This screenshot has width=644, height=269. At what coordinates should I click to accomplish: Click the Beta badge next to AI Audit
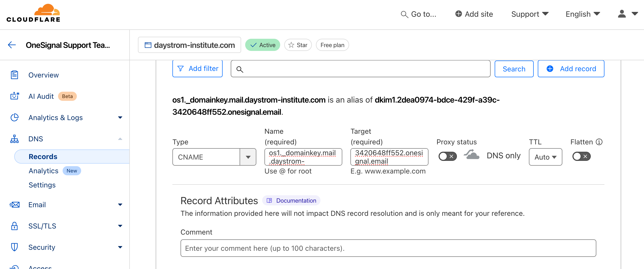coord(67,96)
